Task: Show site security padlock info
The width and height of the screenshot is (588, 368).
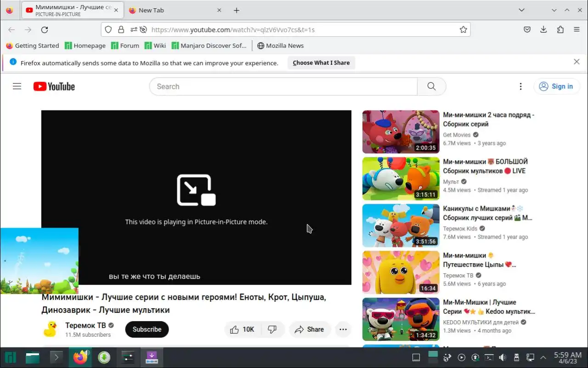Action: (x=121, y=29)
